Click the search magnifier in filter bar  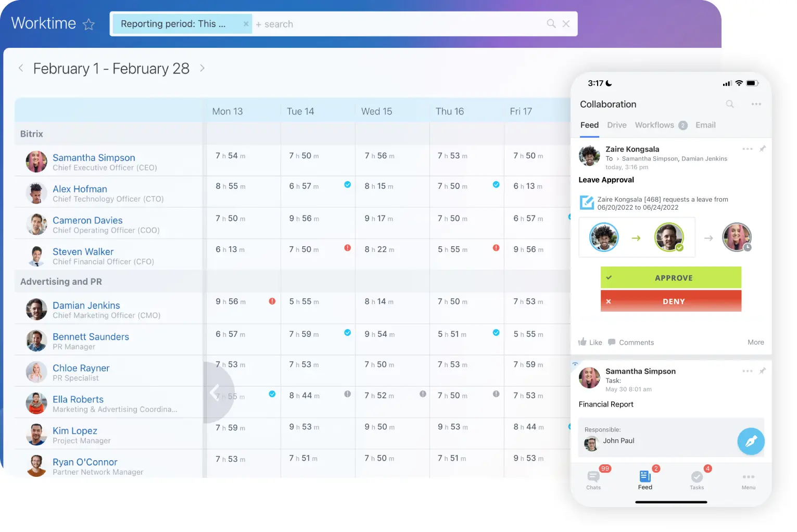tap(551, 23)
